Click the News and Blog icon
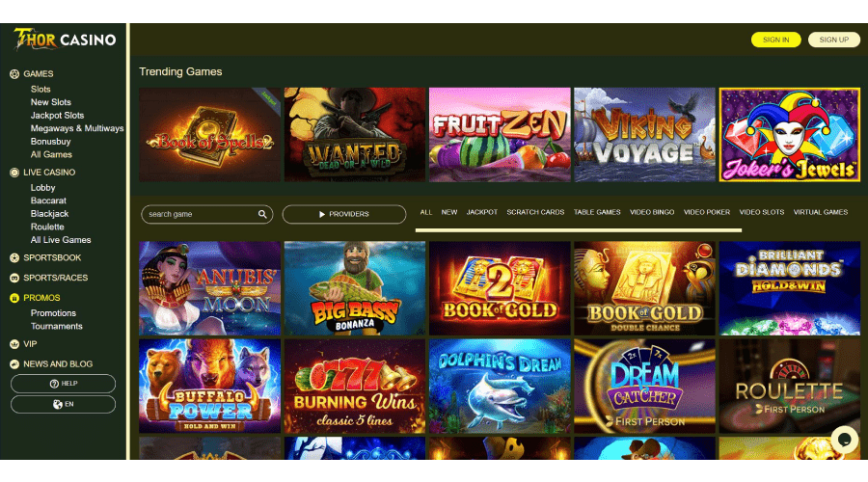The image size is (868, 482). [14, 364]
